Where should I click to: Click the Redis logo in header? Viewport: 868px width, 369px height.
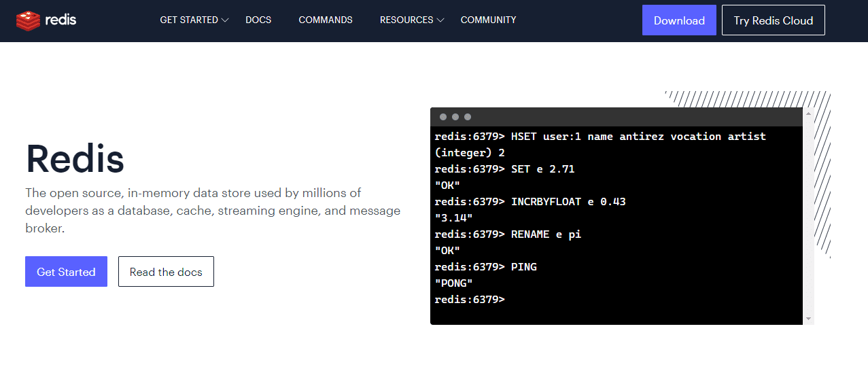[46, 20]
